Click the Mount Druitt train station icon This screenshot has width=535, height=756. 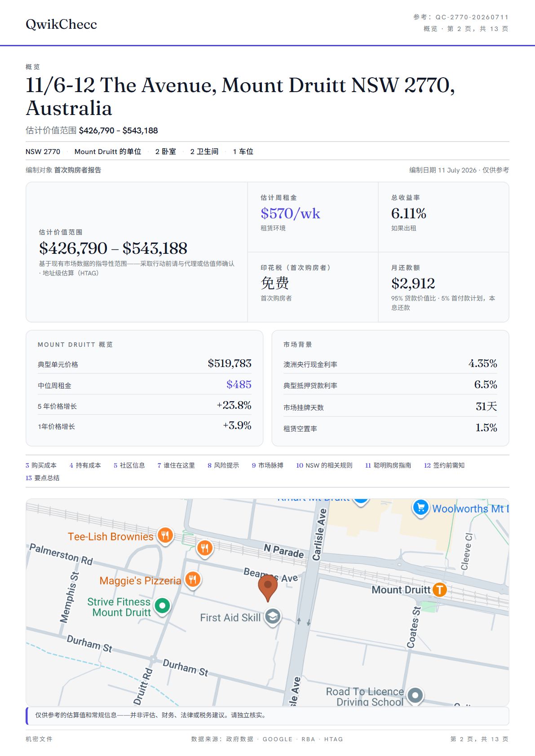point(440,589)
